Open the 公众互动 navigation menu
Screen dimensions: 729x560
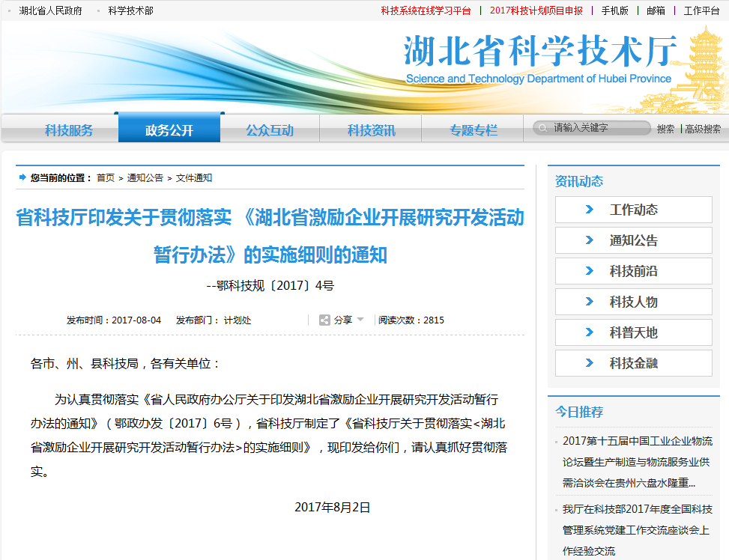point(270,130)
